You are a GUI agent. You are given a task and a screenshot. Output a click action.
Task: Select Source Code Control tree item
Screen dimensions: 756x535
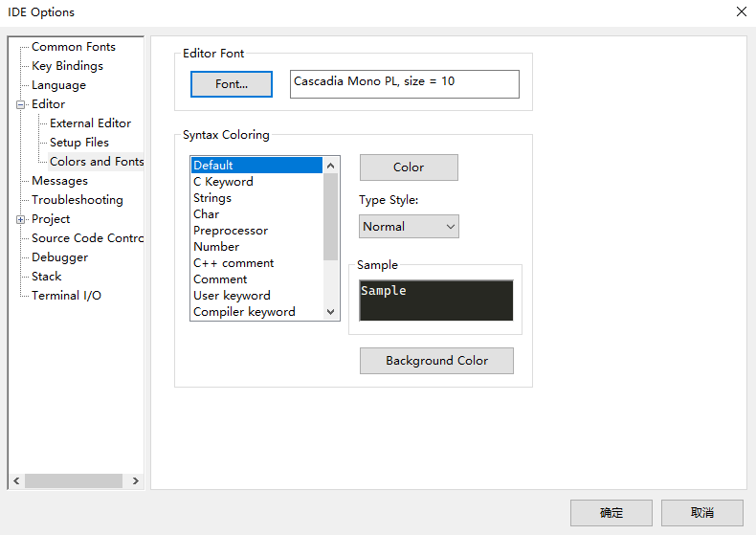pos(87,238)
